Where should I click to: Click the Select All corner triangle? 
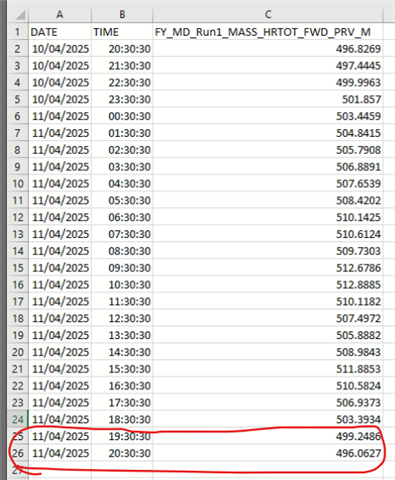coord(18,14)
